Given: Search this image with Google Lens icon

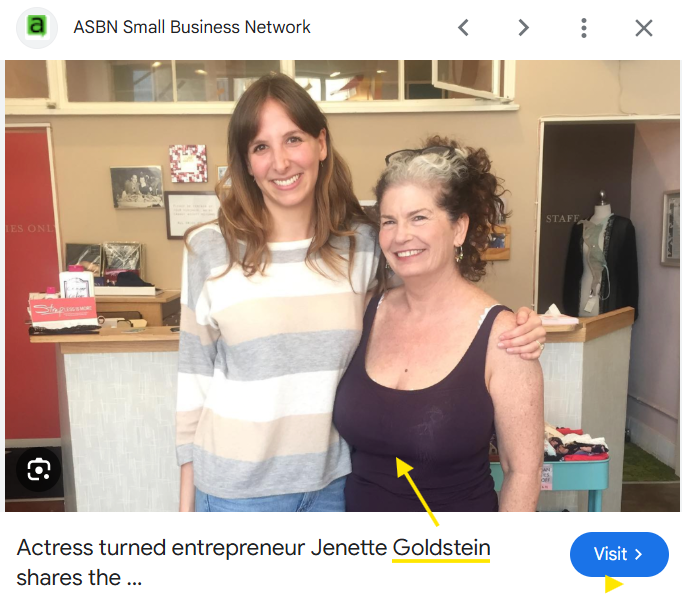Looking at the screenshot, I should pyautogui.click(x=39, y=470).
